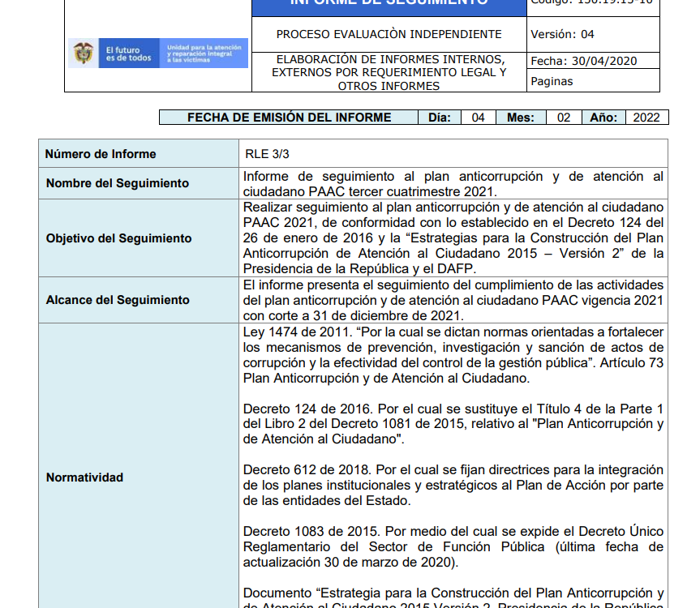This screenshot has height=608, width=700.
Task: Click the "FECHA DE EMISIÓN DEL INFORME" label
Action: [x=289, y=118]
